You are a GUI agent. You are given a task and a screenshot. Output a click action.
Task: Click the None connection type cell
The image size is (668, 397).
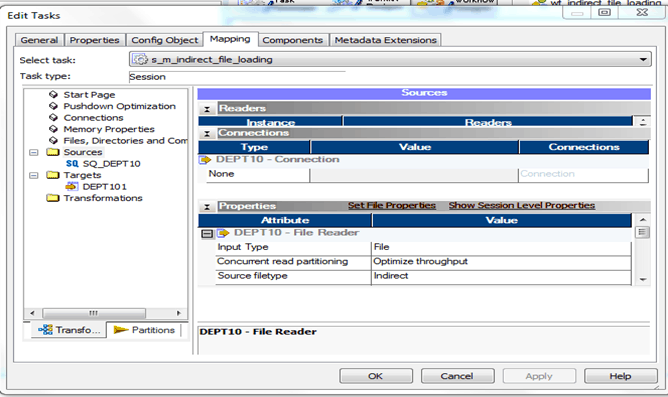[258, 174]
